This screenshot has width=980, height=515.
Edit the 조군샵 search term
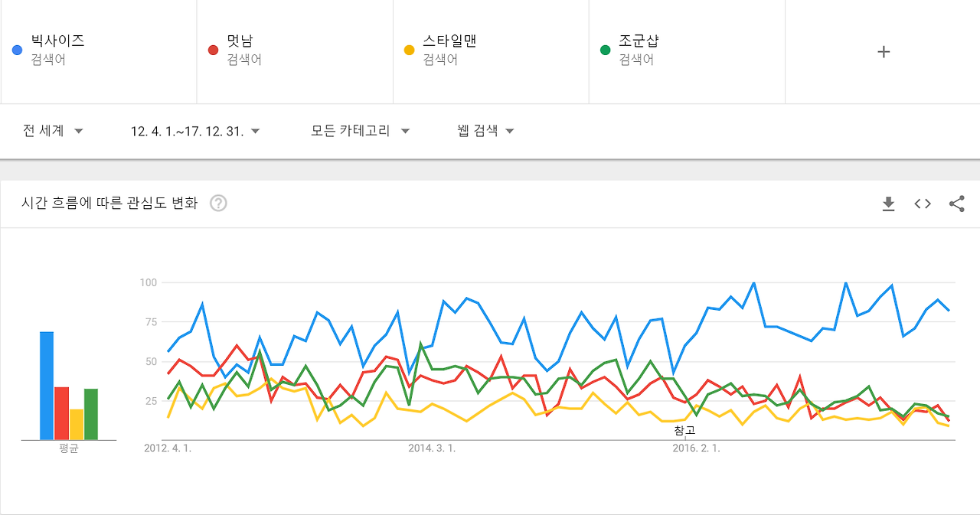(687, 52)
